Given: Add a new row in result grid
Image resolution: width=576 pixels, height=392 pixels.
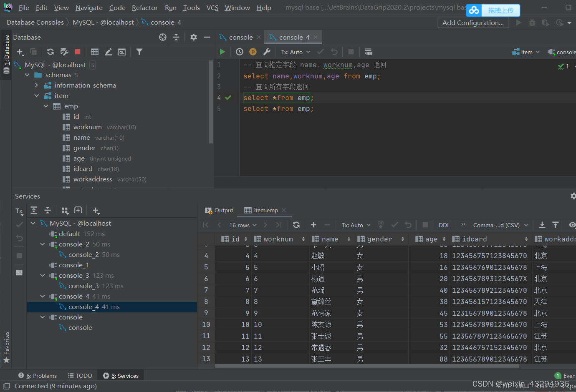Looking at the screenshot, I should point(313,225).
